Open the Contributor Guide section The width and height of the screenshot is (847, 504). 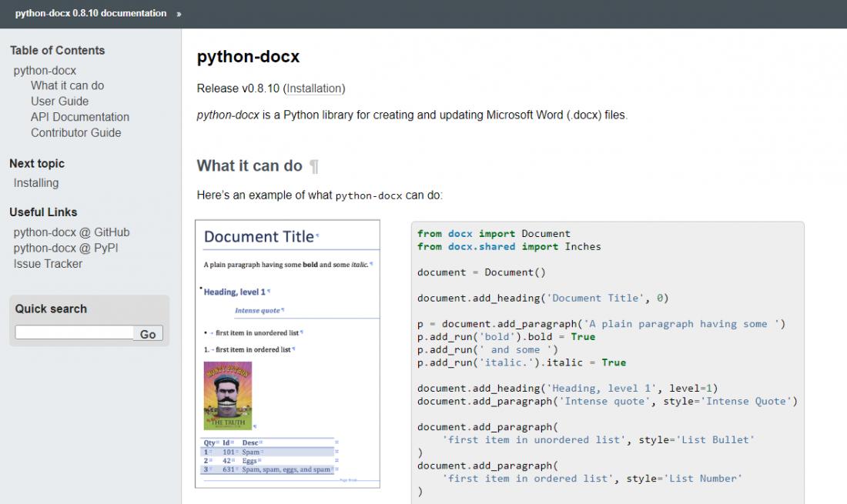[x=75, y=132]
